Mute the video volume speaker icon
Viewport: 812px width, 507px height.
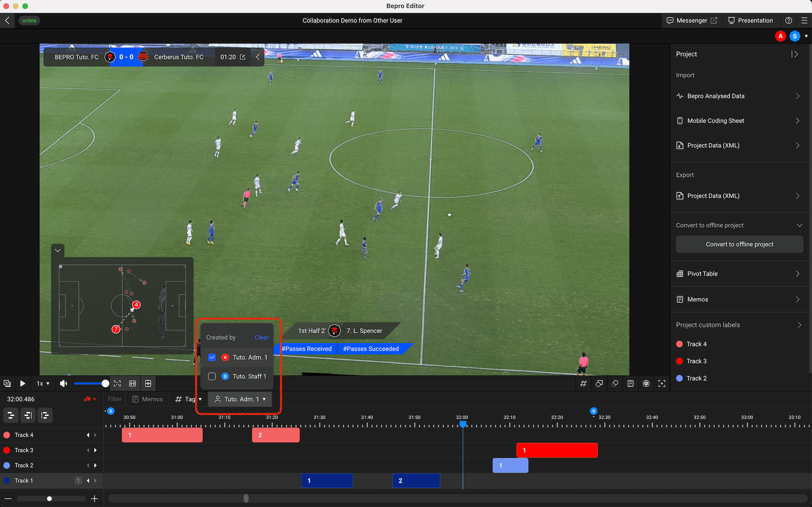tap(63, 384)
